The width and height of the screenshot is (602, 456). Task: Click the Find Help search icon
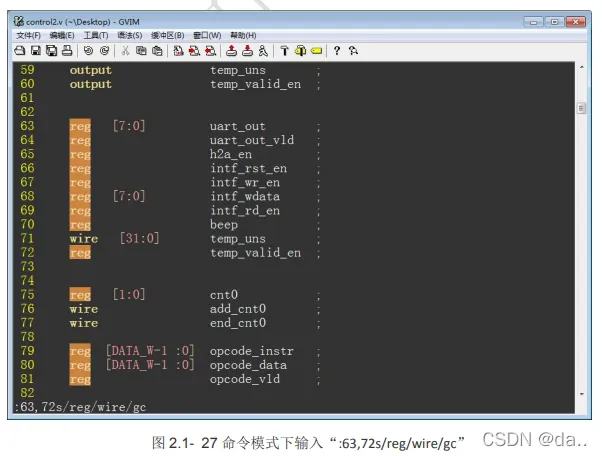click(x=353, y=51)
